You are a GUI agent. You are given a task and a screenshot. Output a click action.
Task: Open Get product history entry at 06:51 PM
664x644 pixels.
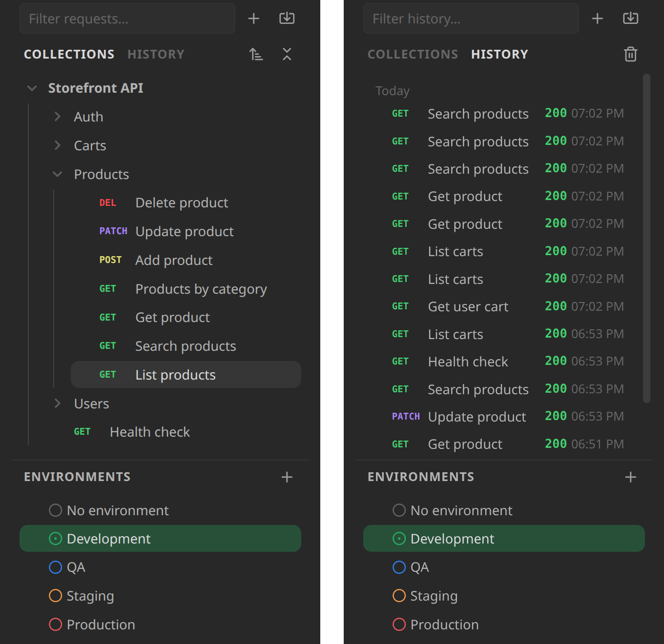click(503, 444)
